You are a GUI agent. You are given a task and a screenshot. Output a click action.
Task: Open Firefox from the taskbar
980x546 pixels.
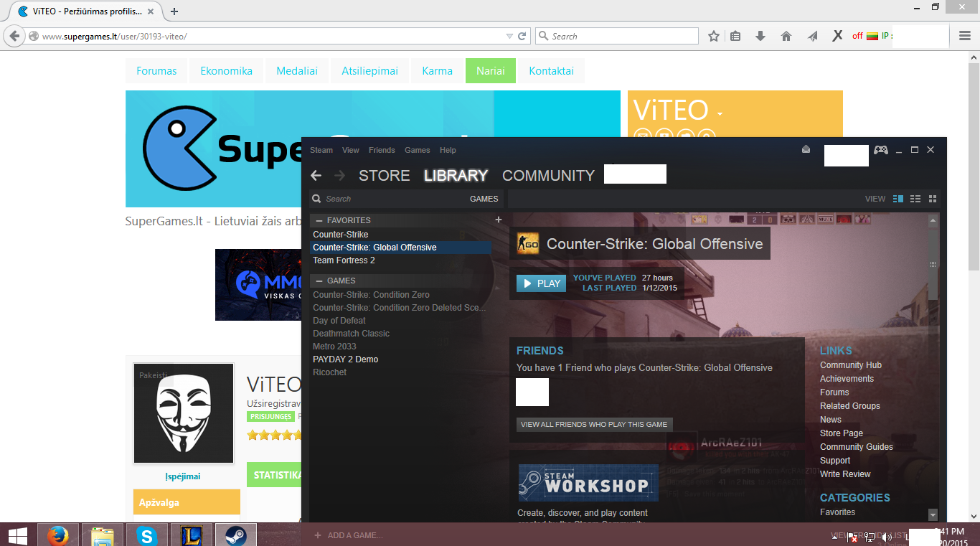pyautogui.click(x=58, y=535)
